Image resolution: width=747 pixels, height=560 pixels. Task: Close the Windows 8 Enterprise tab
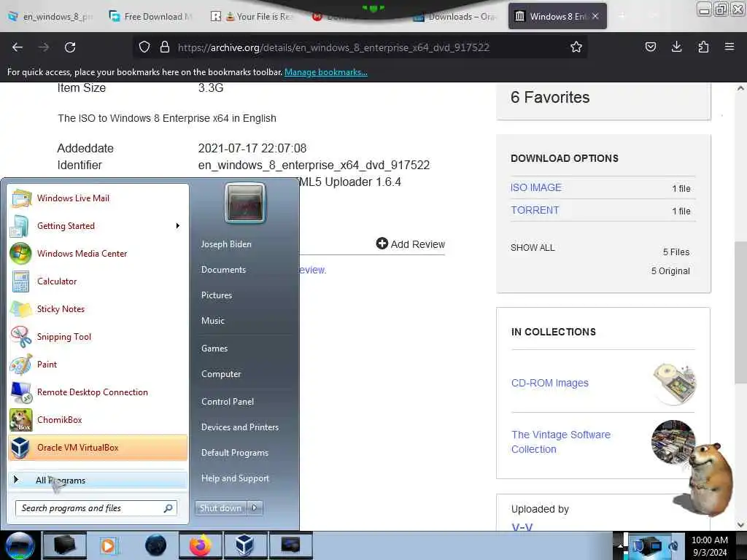pos(595,17)
